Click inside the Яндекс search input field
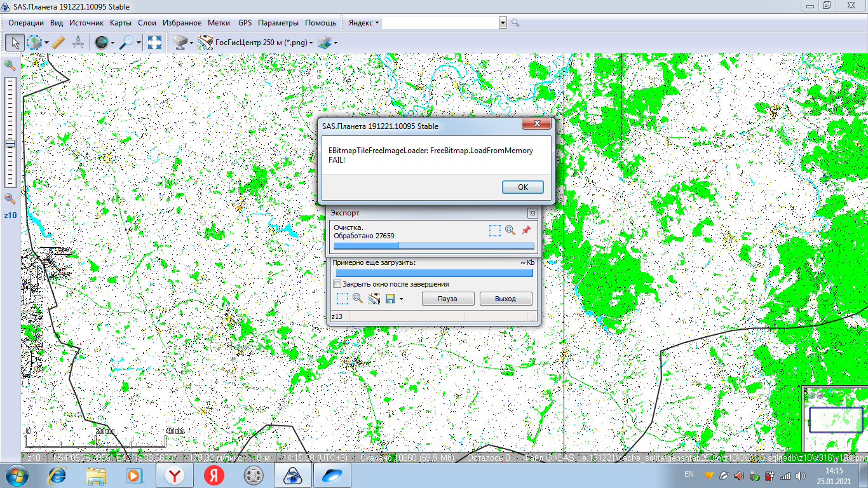868x488 pixels. click(x=440, y=23)
